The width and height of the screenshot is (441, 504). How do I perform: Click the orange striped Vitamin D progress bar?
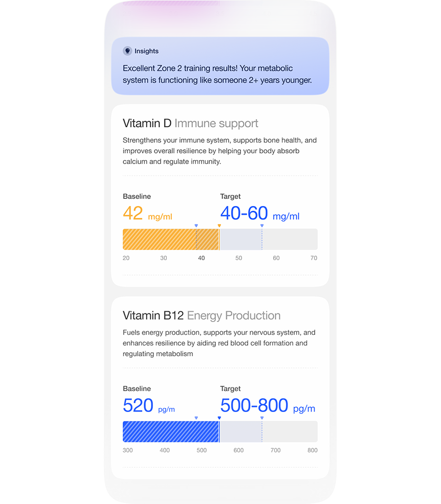pyautogui.click(x=170, y=239)
